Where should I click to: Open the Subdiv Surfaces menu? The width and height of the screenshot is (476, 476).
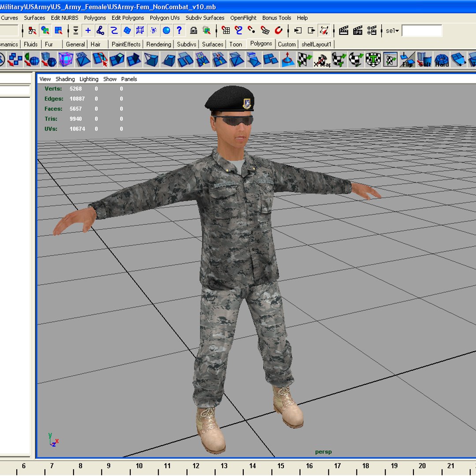205,18
